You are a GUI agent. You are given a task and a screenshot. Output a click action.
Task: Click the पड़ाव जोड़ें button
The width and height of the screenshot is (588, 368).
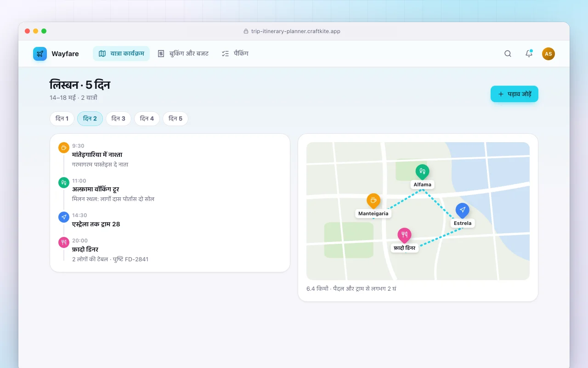point(514,94)
